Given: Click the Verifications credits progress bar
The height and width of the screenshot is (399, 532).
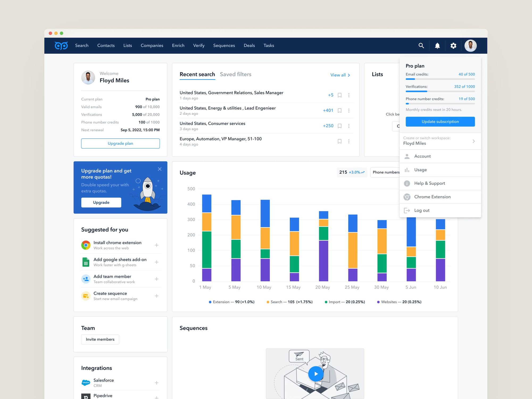Looking at the screenshot, I should tap(440, 91).
